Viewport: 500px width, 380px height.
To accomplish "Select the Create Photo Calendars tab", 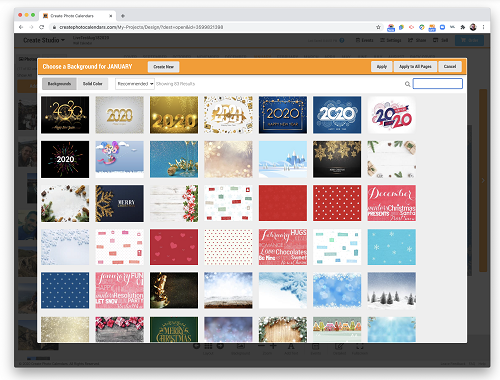I will point(78,16).
